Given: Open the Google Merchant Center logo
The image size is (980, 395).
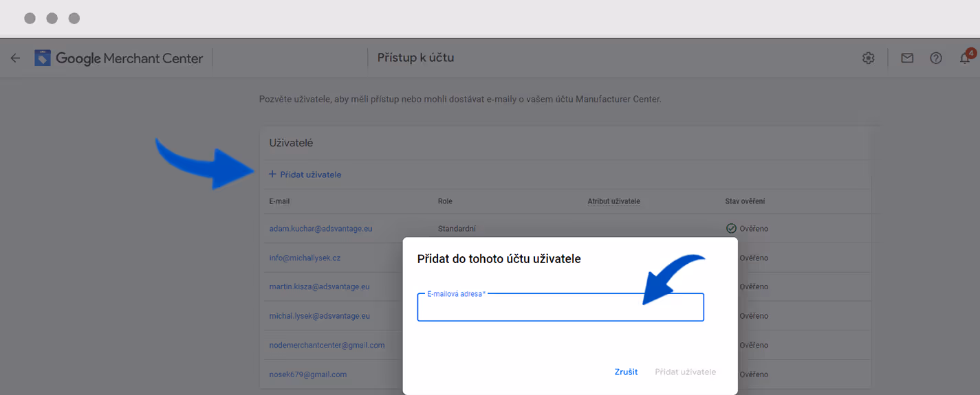Looking at the screenshot, I should 119,58.
